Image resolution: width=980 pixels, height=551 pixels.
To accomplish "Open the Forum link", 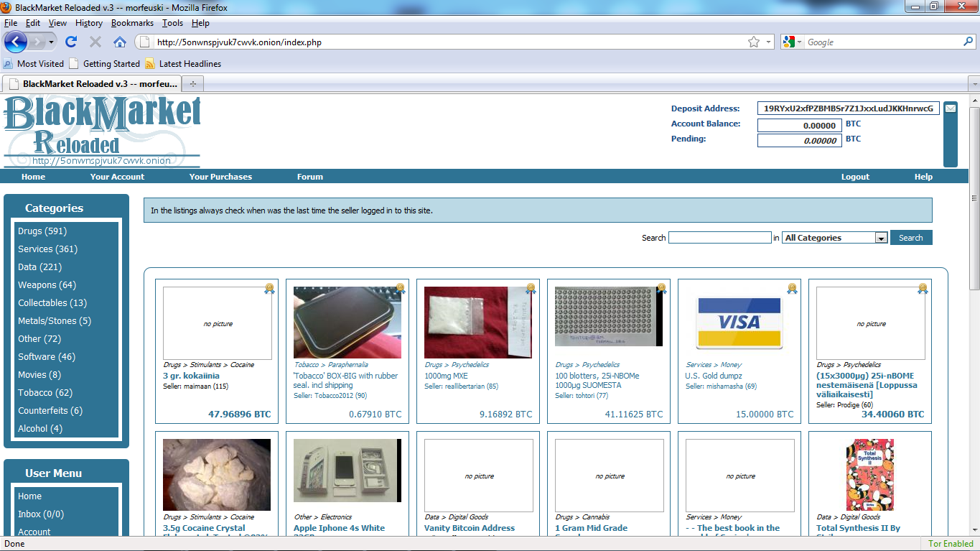I will click(310, 177).
